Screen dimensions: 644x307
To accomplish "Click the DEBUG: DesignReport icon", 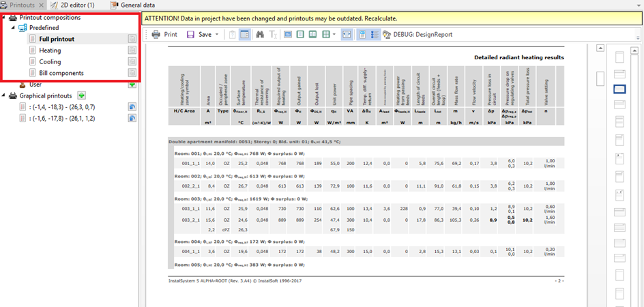I will [x=387, y=34].
